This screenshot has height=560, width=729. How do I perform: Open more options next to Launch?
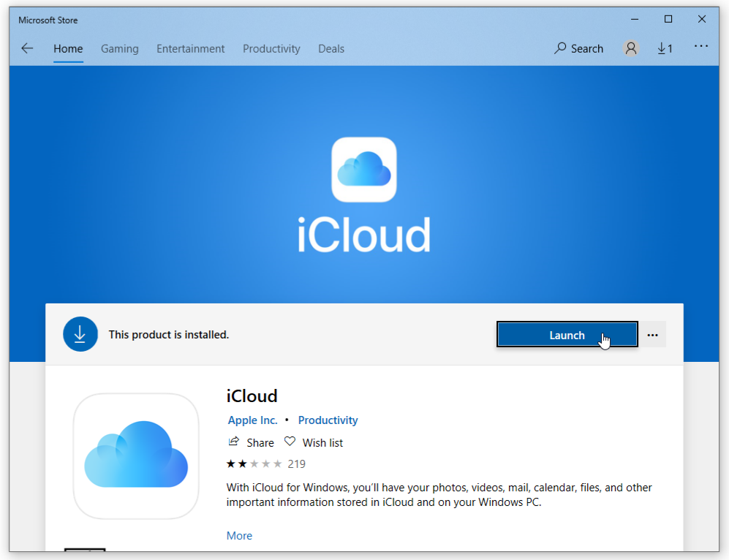652,335
